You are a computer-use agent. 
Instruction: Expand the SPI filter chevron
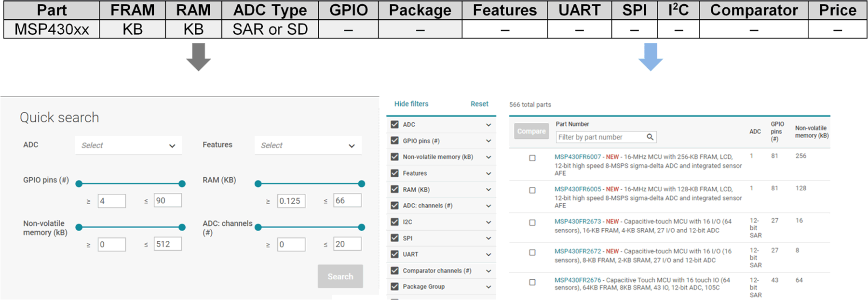click(x=488, y=238)
